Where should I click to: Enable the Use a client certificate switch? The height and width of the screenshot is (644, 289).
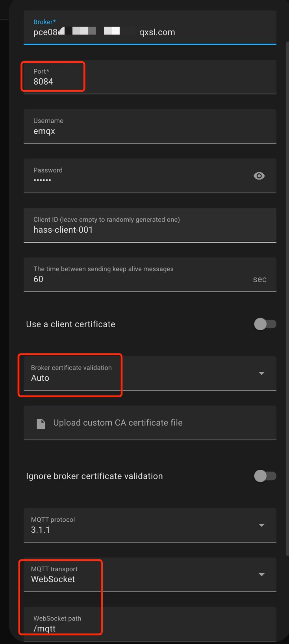(265, 324)
